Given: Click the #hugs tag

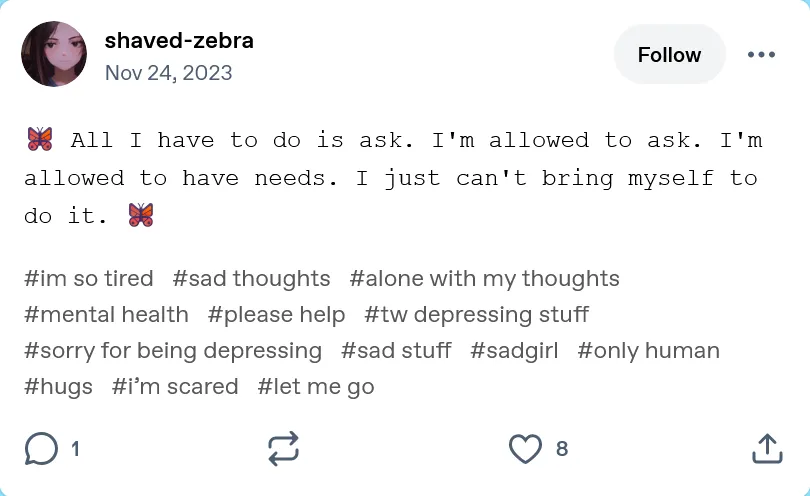Looking at the screenshot, I should [x=58, y=387].
